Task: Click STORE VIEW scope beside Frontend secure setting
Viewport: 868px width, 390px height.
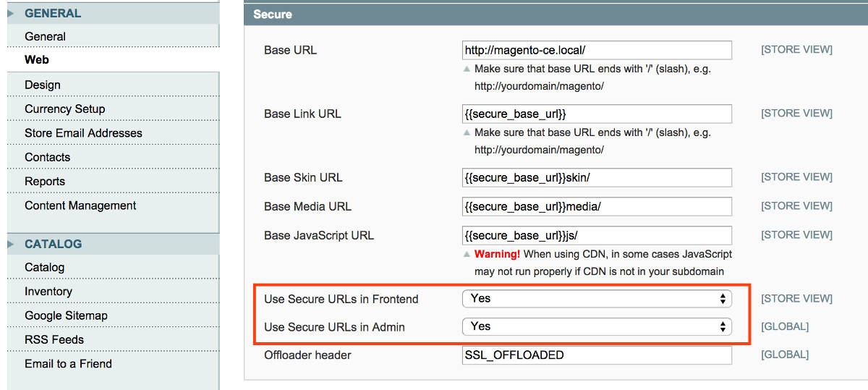Action: pos(796,298)
